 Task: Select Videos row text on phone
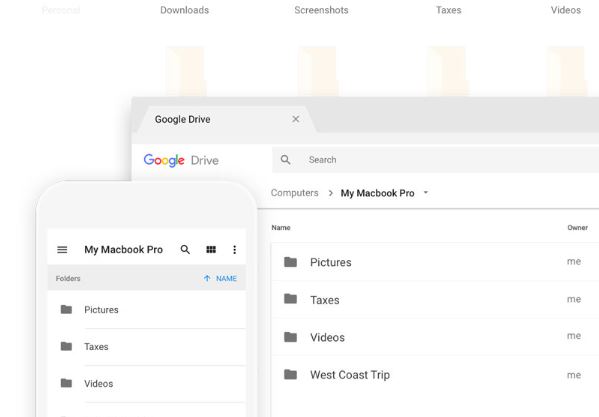pyautogui.click(x=99, y=383)
